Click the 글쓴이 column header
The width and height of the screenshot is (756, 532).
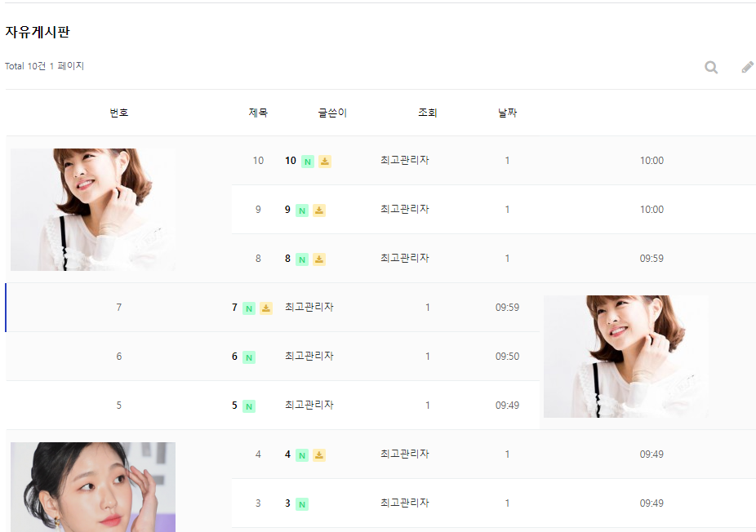tap(332, 113)
